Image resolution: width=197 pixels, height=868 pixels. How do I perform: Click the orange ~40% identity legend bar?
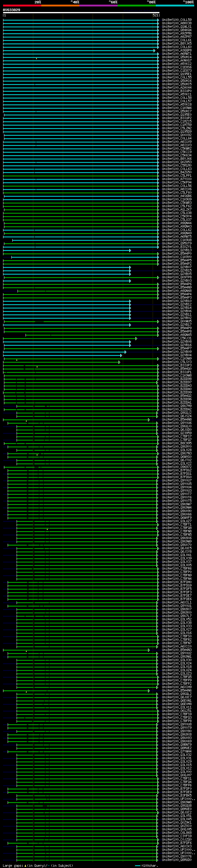(x=60, y=6)
